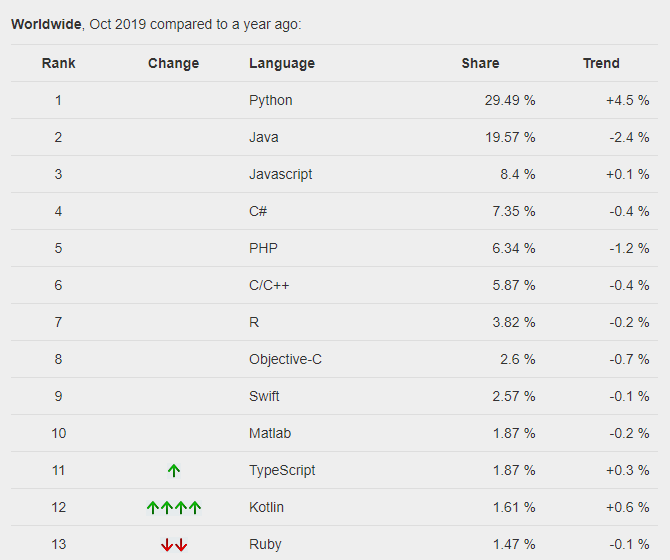Select the Matlab row label
The height and width of the screenshot is (560, 670).
click(x=270, y=433)
